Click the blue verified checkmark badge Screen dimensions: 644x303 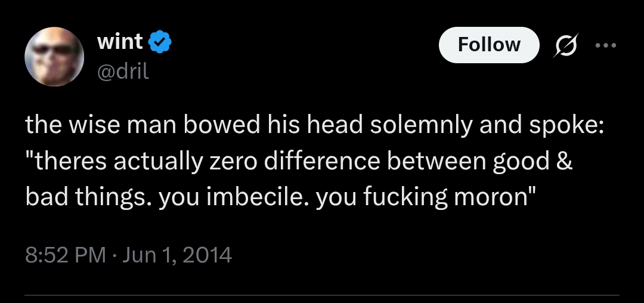161,42
